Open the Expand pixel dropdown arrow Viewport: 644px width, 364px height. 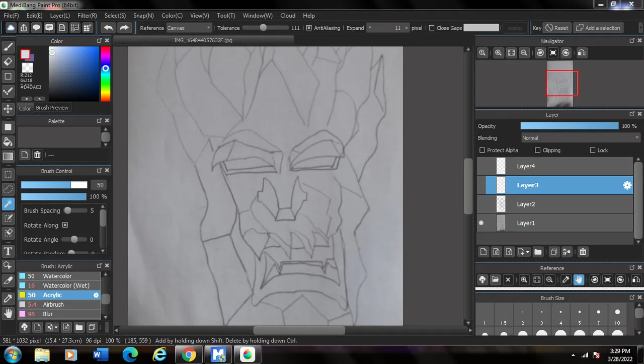click(370, 28)
